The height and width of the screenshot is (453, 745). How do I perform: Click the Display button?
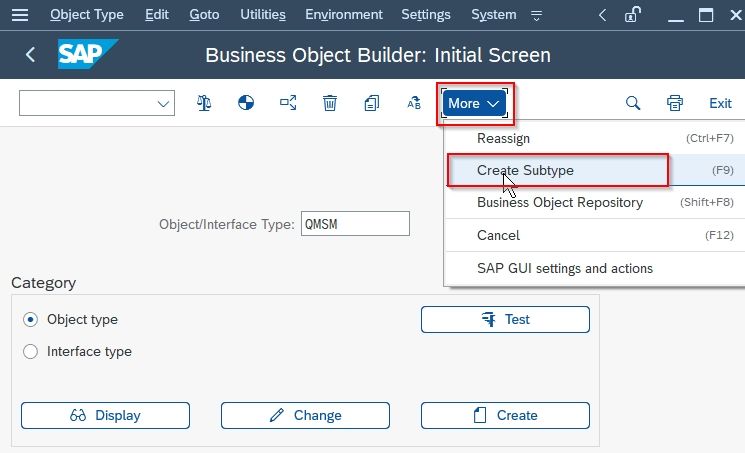click(x=105, y=415)
